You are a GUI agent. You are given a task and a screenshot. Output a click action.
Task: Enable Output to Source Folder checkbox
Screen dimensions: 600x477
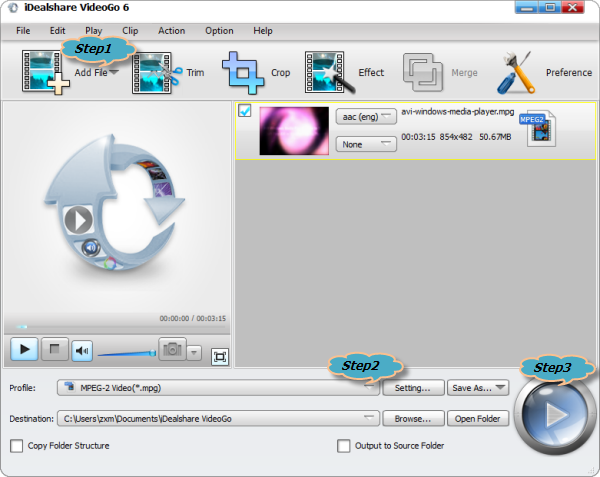344,446
